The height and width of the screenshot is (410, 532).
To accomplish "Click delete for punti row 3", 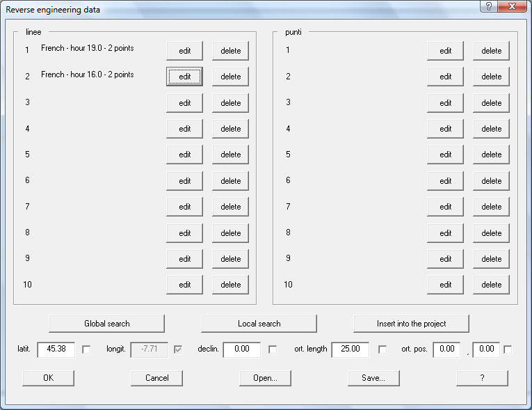I will click(x=491, y=103).
